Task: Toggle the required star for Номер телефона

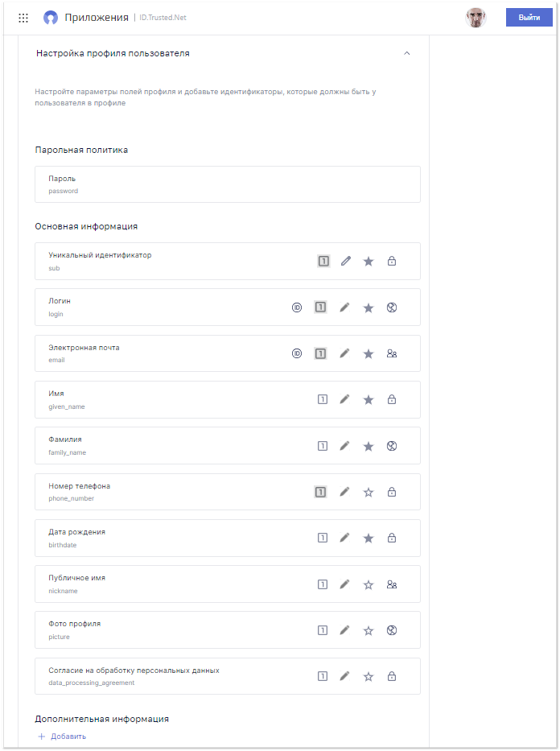Action: (x=368, y=492)
